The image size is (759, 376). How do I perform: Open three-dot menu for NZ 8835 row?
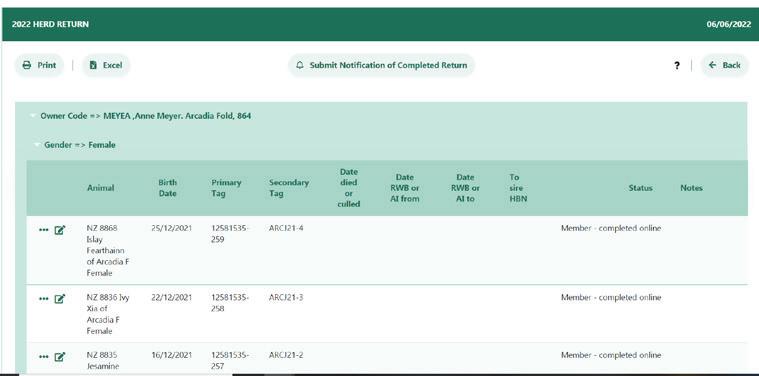(x=44, y=357)
